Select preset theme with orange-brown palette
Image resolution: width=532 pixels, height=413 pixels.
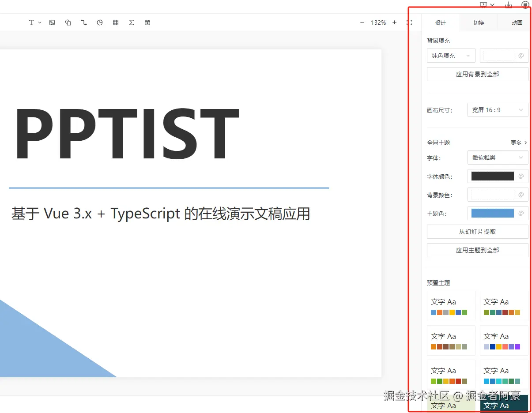(x=451, y=340)
